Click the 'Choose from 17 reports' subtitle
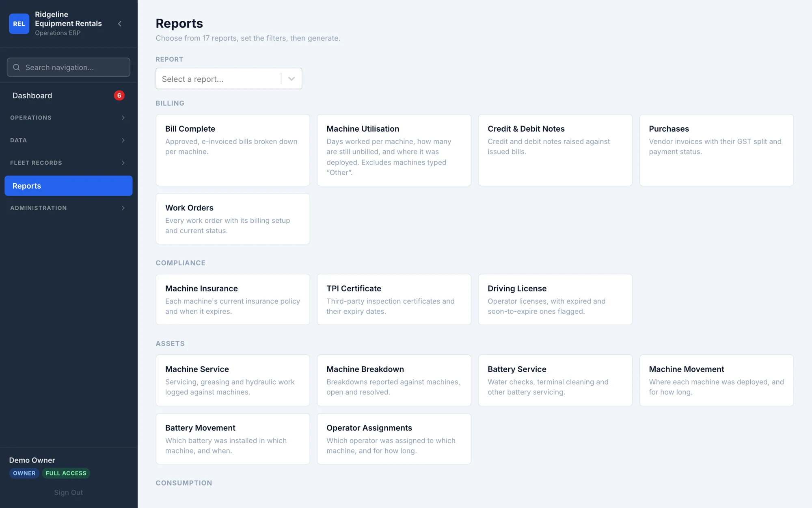The image size is (812, 508). point(248,38)
